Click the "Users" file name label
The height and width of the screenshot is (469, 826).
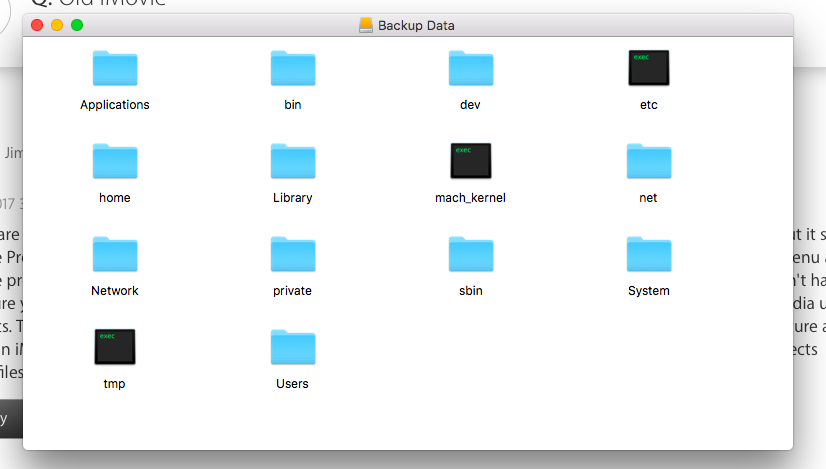click(x=292, y=384)
